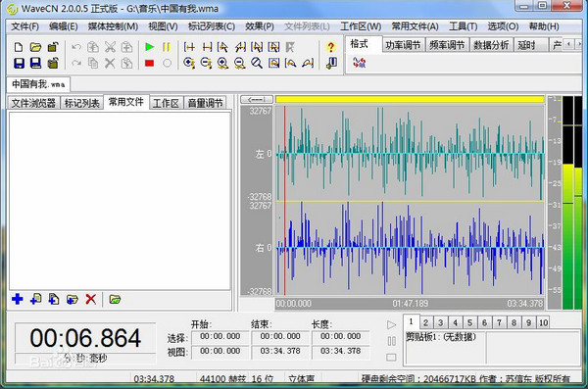Open the 文件浏览器 tab

point(33,103)
